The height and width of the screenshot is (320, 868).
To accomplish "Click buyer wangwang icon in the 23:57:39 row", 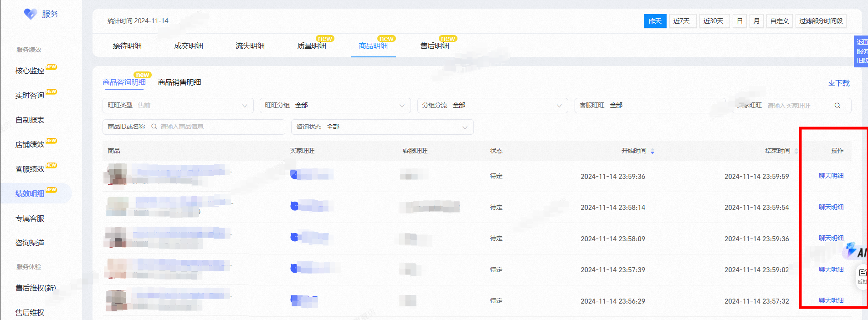I will [294, 268].
